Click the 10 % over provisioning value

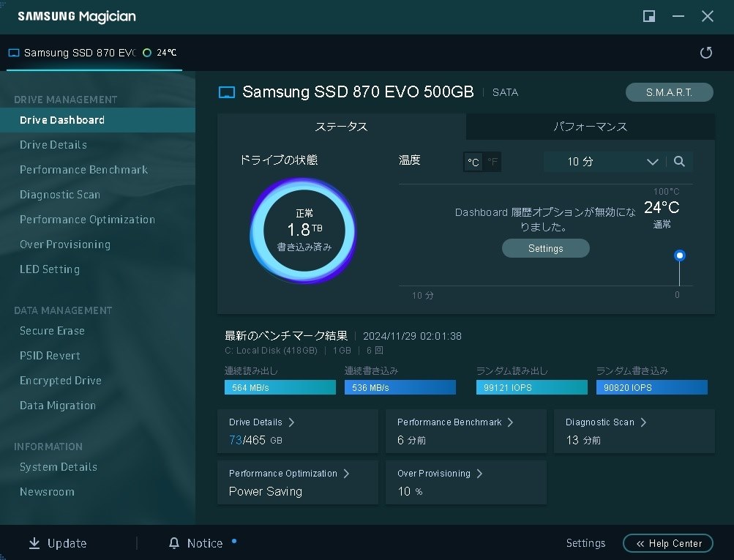coord(410,491)
